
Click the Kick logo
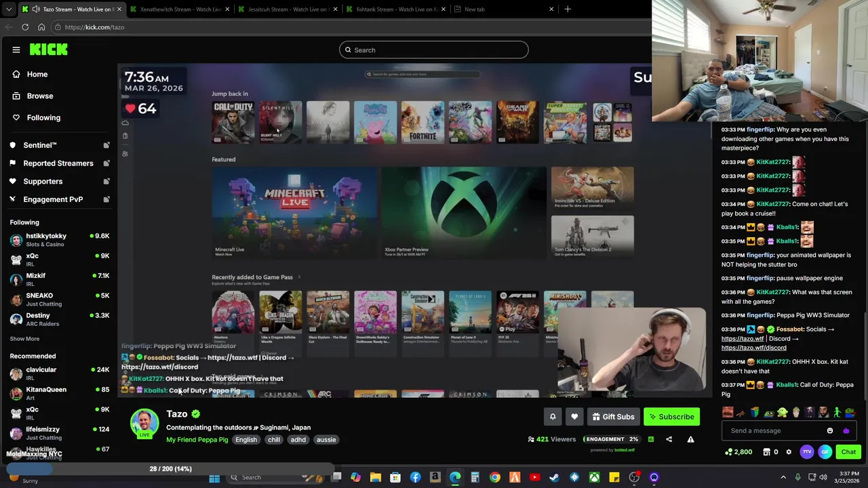(49, 49)
